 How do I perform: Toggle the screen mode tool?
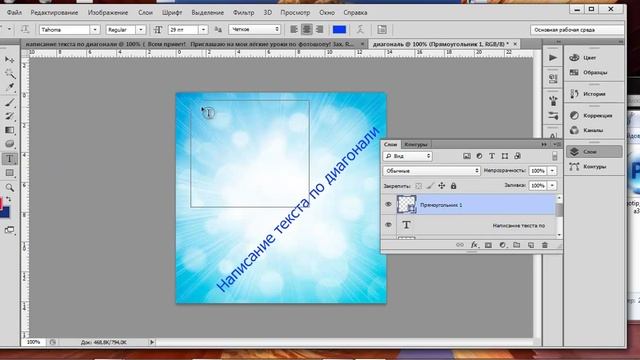(x=9, y=230)
